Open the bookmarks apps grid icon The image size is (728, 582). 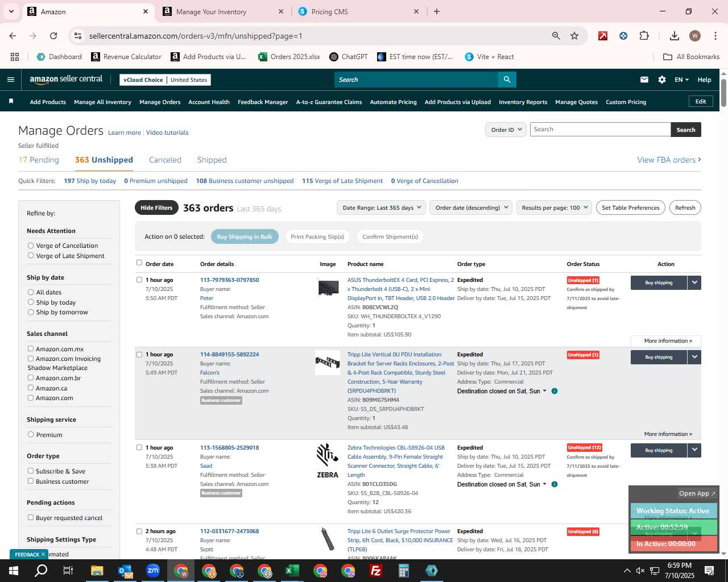coord(15,57)
